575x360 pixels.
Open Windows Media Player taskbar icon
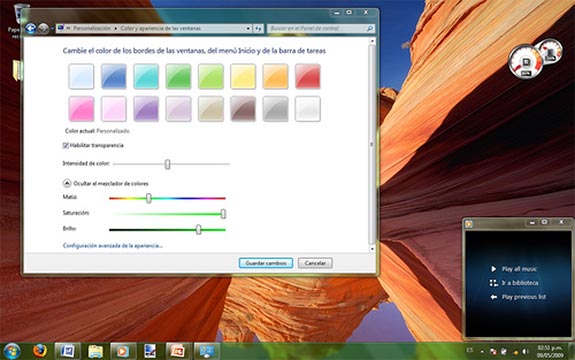click(123, 351)
